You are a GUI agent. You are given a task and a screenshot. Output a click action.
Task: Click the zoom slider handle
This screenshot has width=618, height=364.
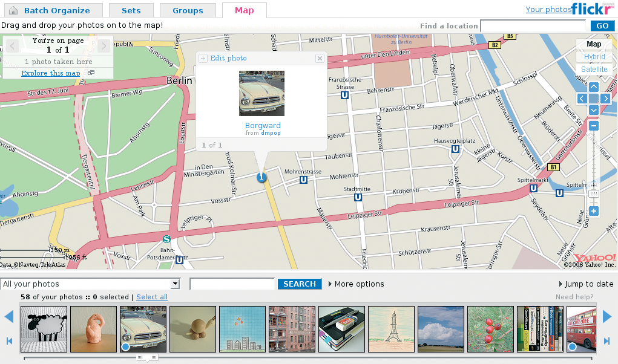[594, 193]
